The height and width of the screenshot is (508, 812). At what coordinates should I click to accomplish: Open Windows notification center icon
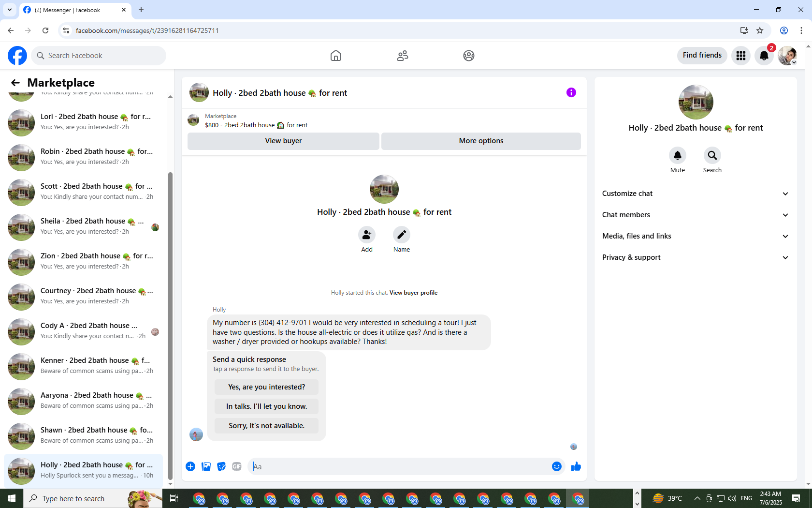796,498
